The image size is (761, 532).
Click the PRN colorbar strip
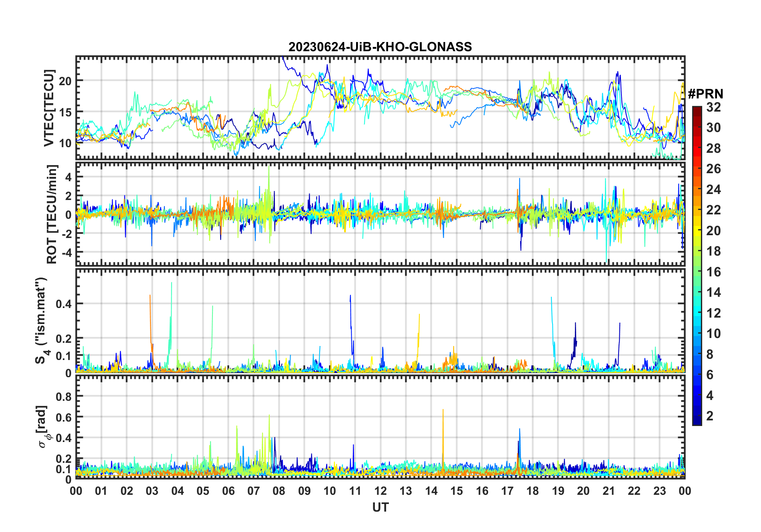pos(697,266)
